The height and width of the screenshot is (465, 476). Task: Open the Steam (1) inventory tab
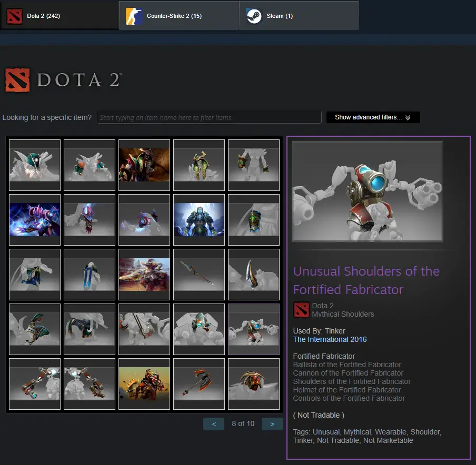coord(299,15)
